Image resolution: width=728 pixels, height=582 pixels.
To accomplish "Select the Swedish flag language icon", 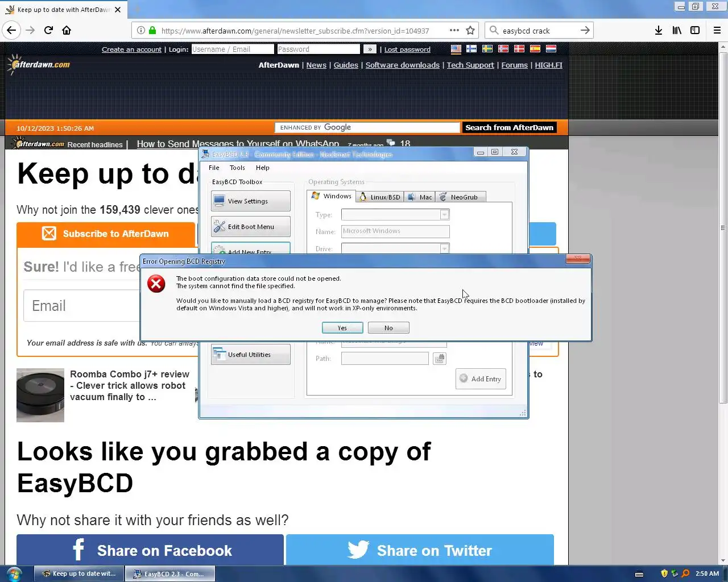I will click(x=487, y=49).
